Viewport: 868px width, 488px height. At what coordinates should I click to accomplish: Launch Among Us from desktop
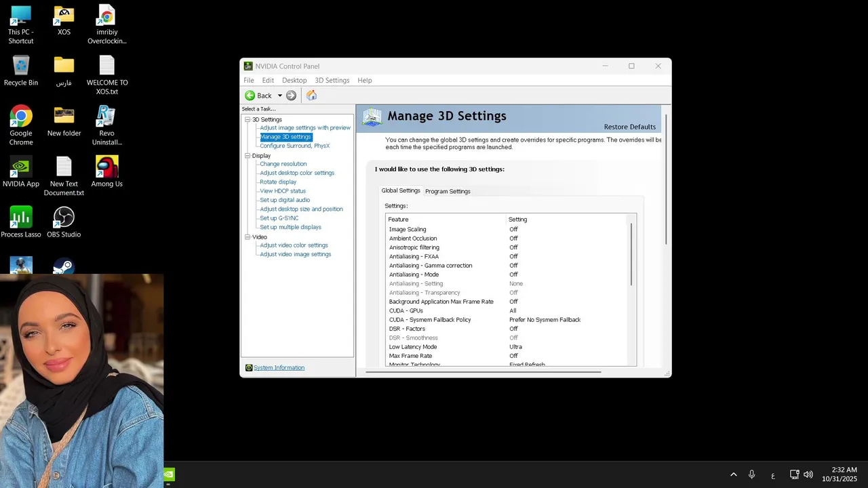(106, 172)
